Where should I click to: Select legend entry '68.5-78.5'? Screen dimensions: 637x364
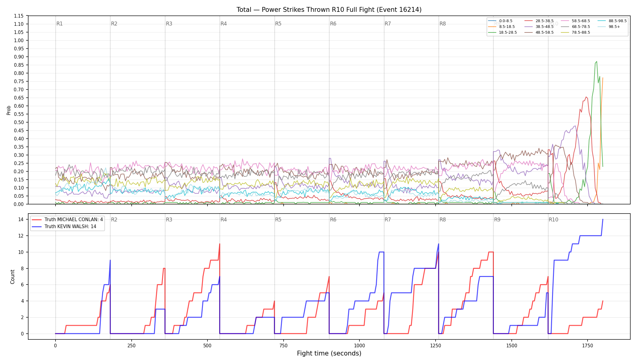coord(575,27)
